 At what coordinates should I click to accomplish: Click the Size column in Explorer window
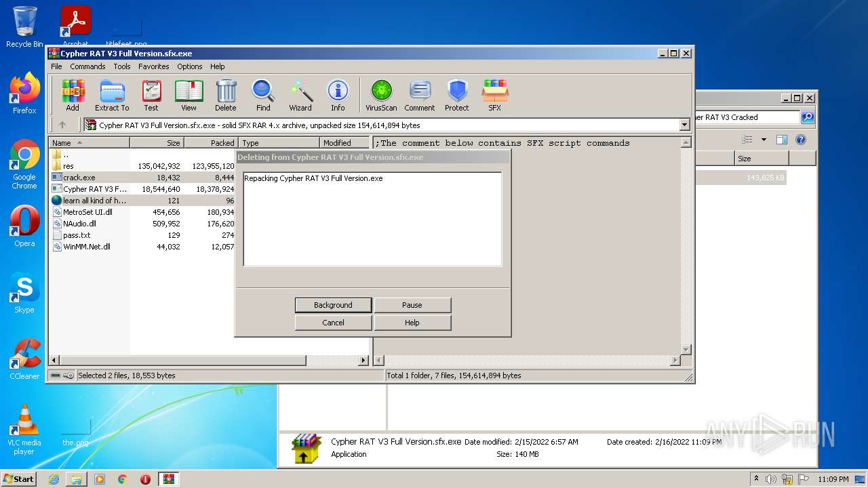point(762,159)
